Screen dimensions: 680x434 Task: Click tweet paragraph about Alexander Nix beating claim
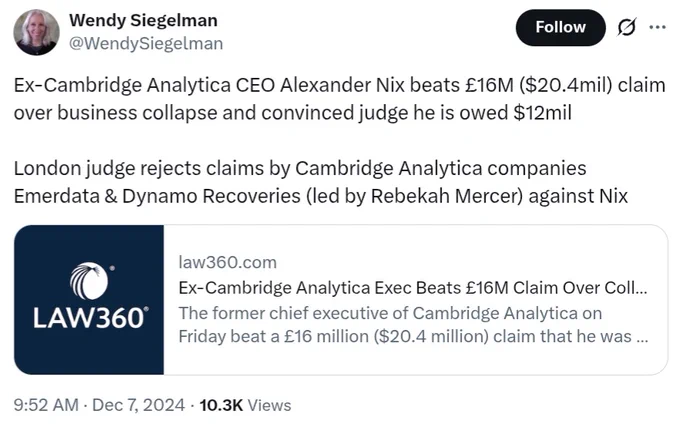tap(340, 98)
